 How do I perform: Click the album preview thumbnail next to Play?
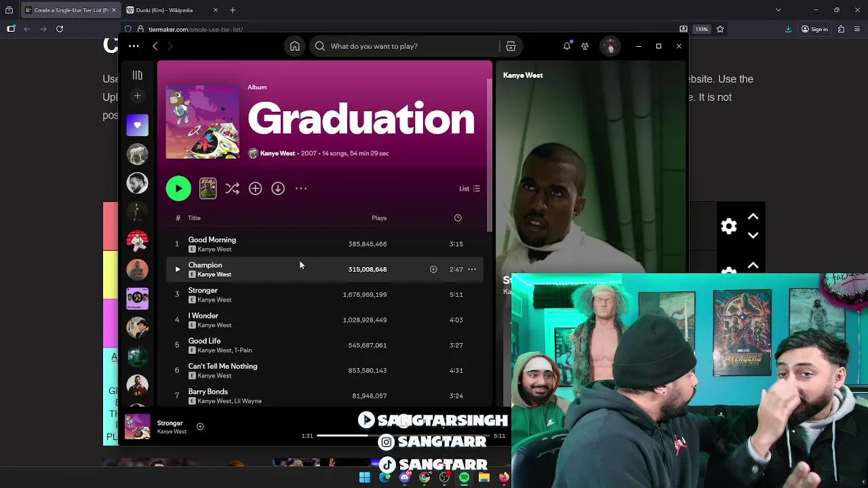208,188
